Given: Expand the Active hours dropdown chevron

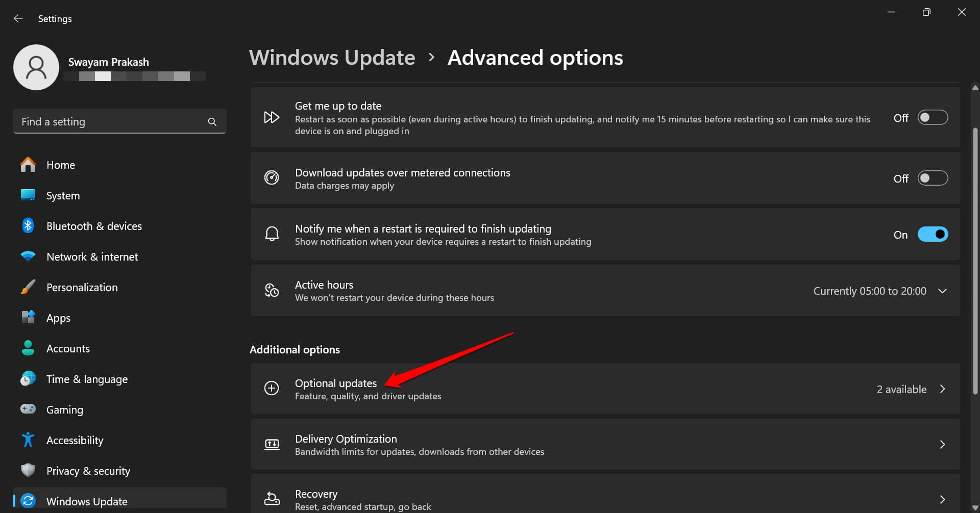Looking at the screenshot, I should [x=942, y=291].
